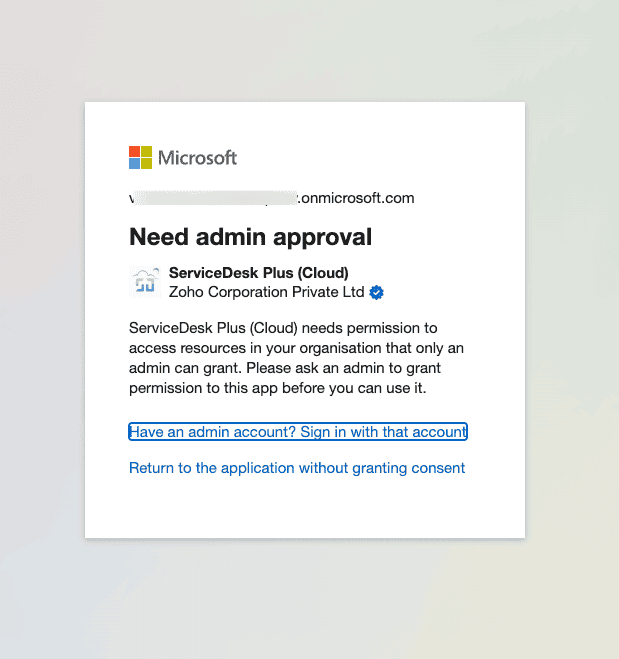Click the ServiceDesk Plus cloud app icon
The width and height of the screenshot is (619, 659).
pos(145,282)
